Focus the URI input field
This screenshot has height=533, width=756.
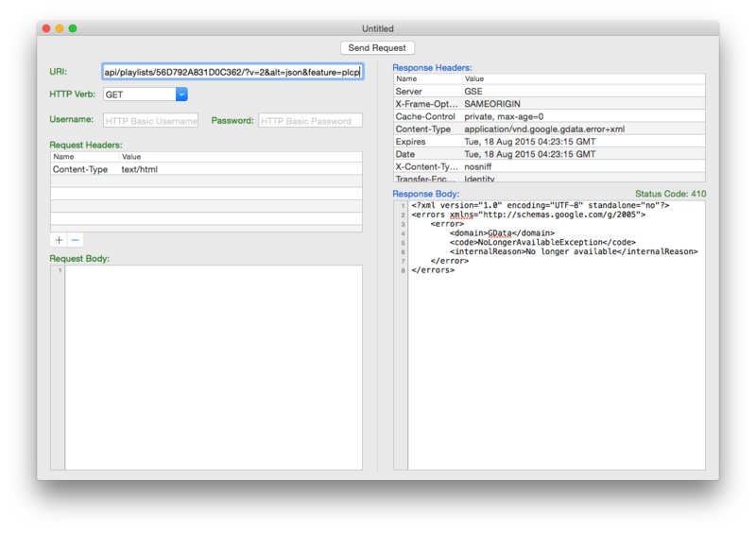[232, 72]
